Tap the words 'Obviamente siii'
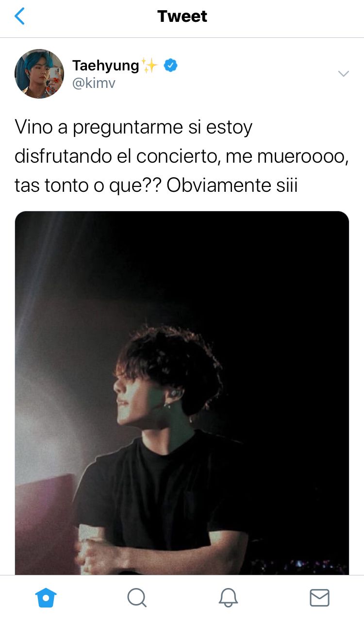364x623 pixels. click(x=232, y=185)
